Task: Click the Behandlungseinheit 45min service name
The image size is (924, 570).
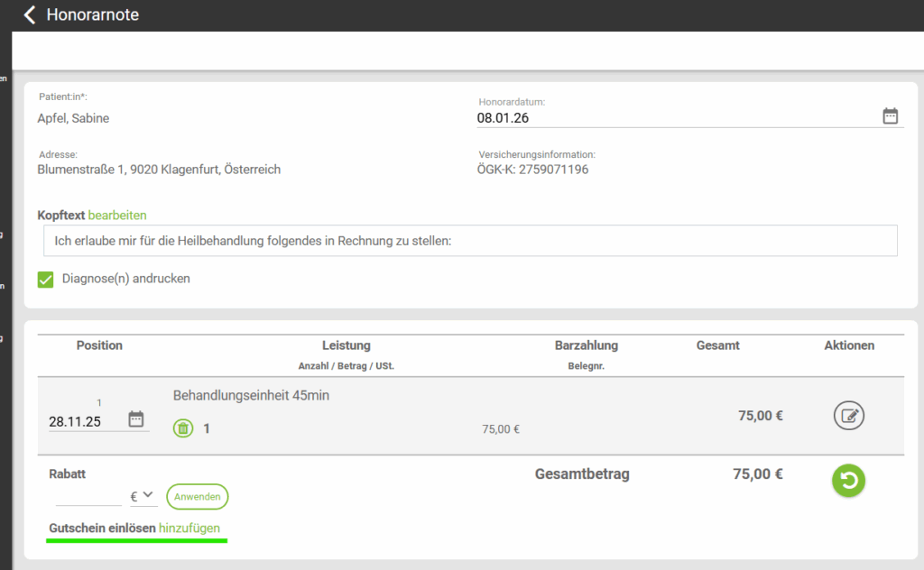Action: tap(251, 396)
